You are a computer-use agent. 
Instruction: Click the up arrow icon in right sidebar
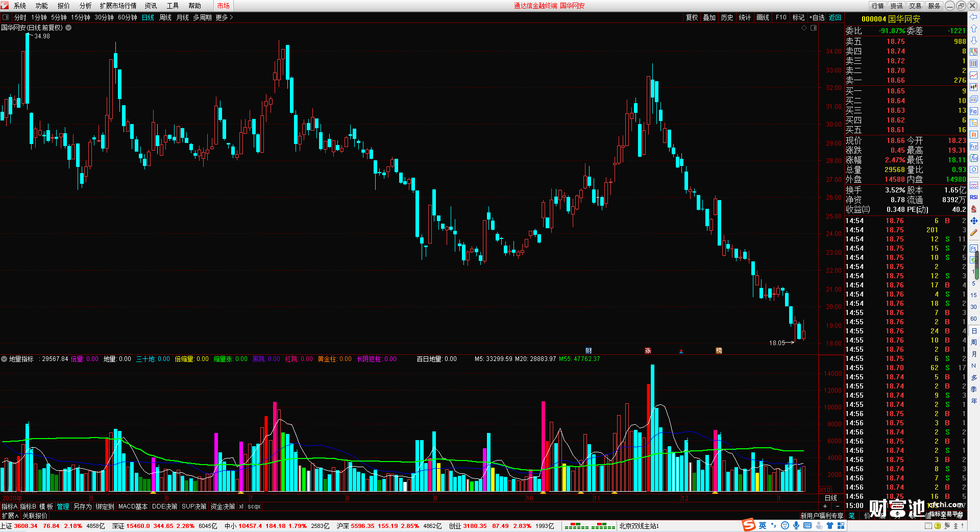point(973,29)
